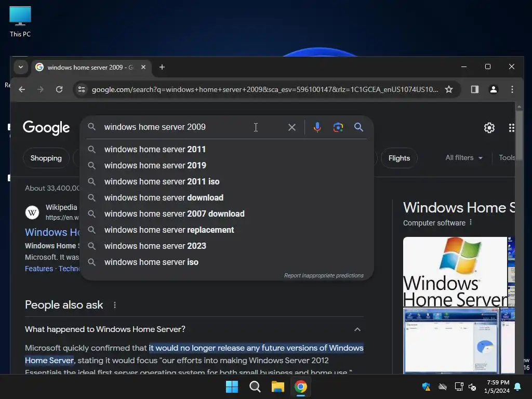Open notifications bell icon

[518, 387]
